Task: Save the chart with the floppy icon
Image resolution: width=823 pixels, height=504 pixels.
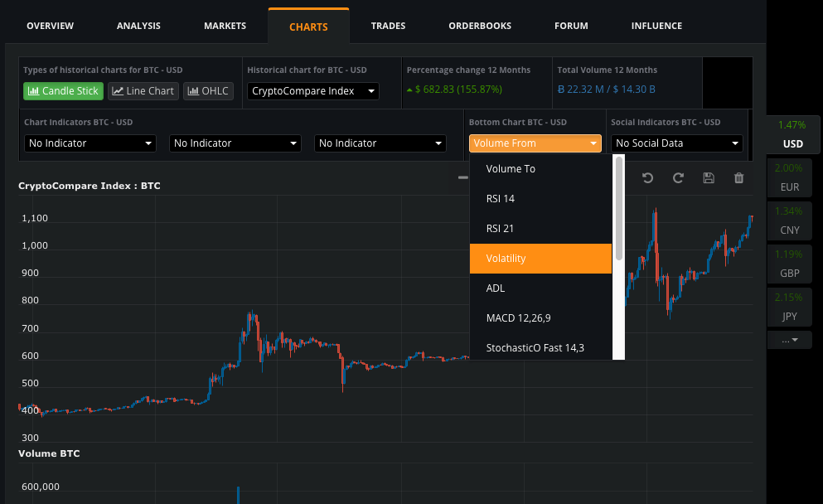Action: click(x=708, y=178)
